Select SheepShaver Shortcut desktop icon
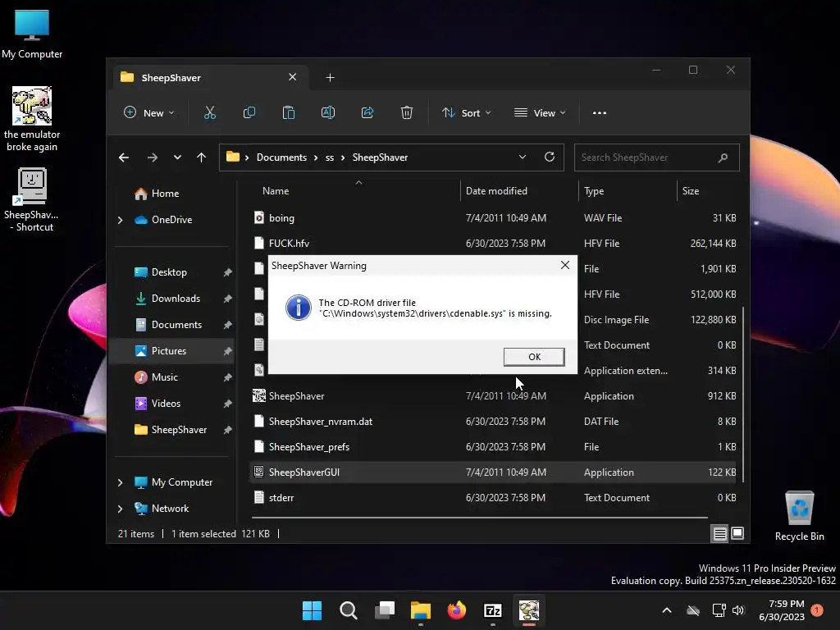The image size is (840, 630). [32, 200]
